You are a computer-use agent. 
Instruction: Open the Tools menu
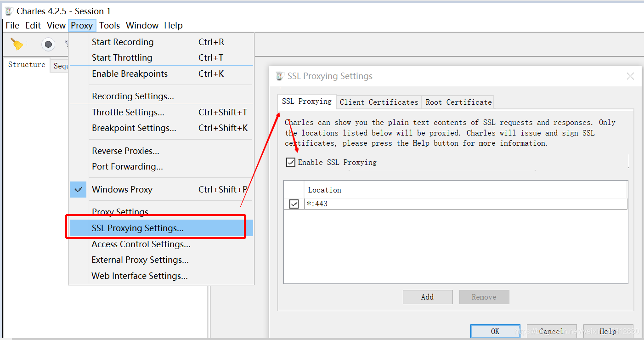(x=109, y=25)
